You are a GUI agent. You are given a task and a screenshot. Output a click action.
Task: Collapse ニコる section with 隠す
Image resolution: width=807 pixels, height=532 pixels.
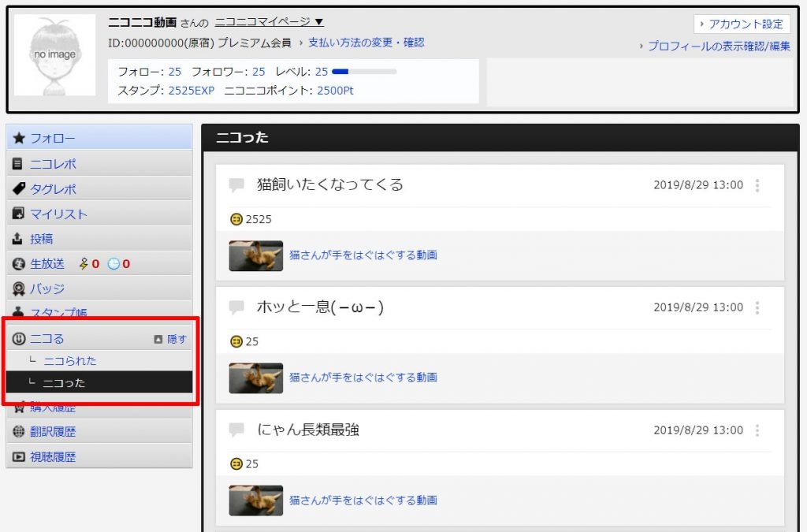pos(170,339)
